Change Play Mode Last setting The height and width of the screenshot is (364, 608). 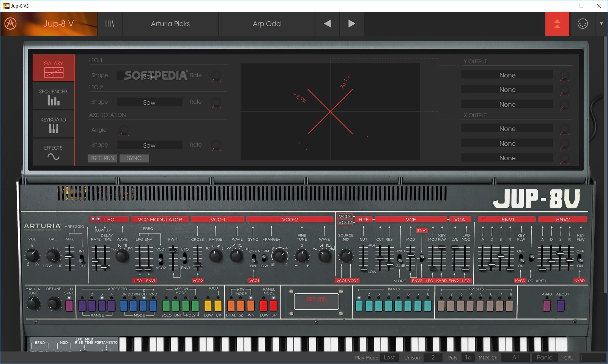click(x=389, y=358)
